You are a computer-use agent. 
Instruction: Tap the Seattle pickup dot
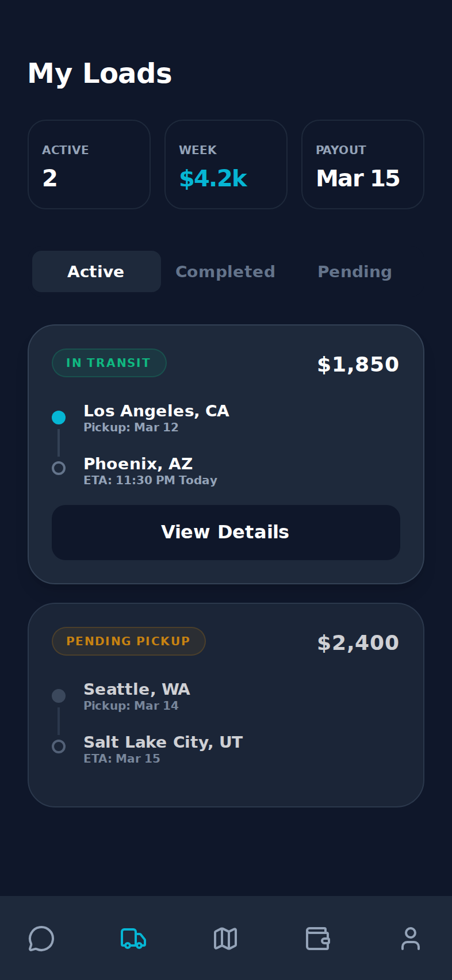59,696
